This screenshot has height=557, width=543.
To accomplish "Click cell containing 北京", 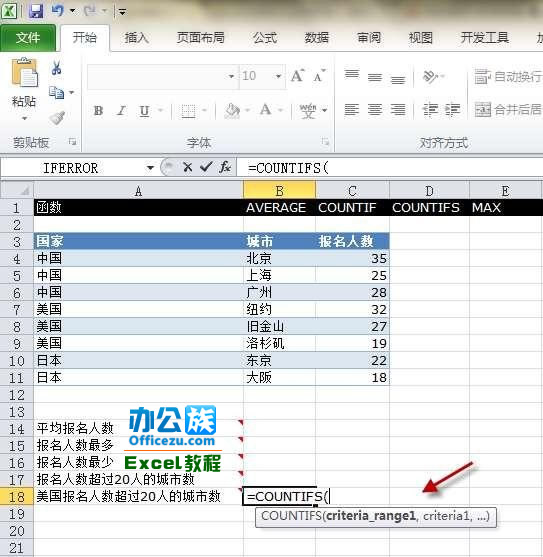I will click(x=279, y=258).
